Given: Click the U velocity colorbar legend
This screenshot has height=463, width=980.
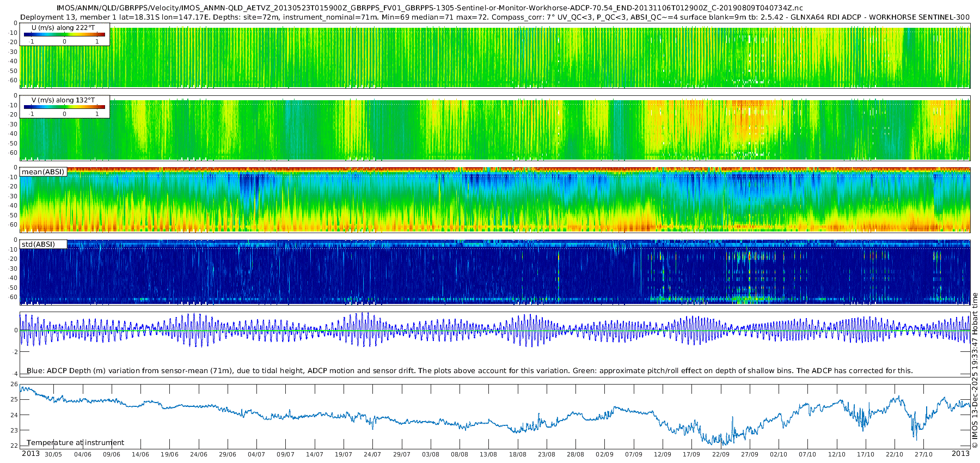Looking at the screenshot, I should click(64, 35).
